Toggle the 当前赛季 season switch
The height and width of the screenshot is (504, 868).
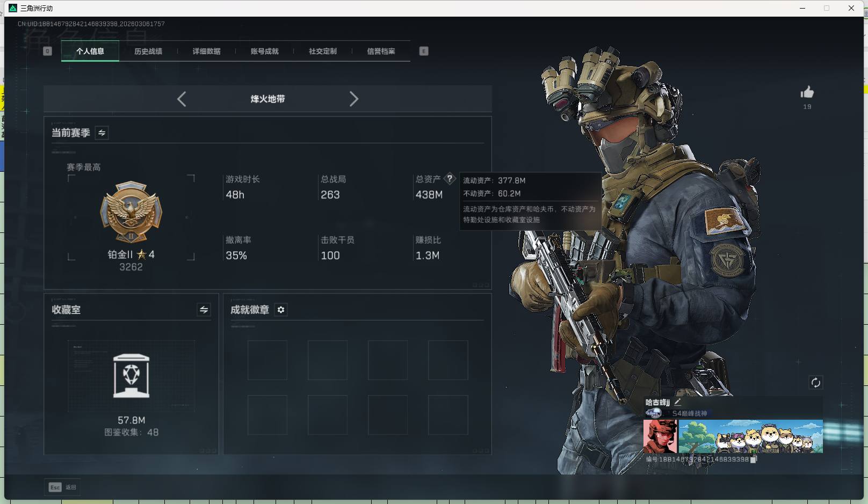pos(102,133)
